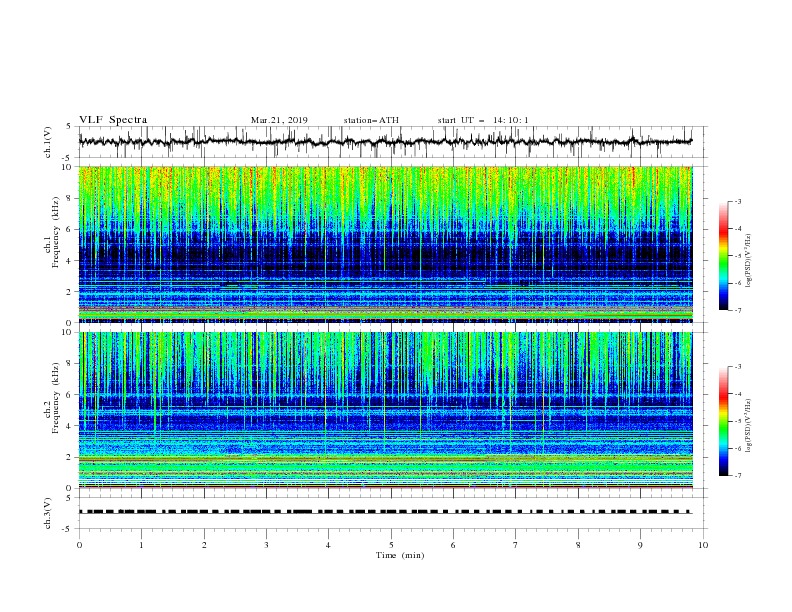Screen dimensions: 792x612
Task: Click time axis tick label "9"
Action: point(640,545)
